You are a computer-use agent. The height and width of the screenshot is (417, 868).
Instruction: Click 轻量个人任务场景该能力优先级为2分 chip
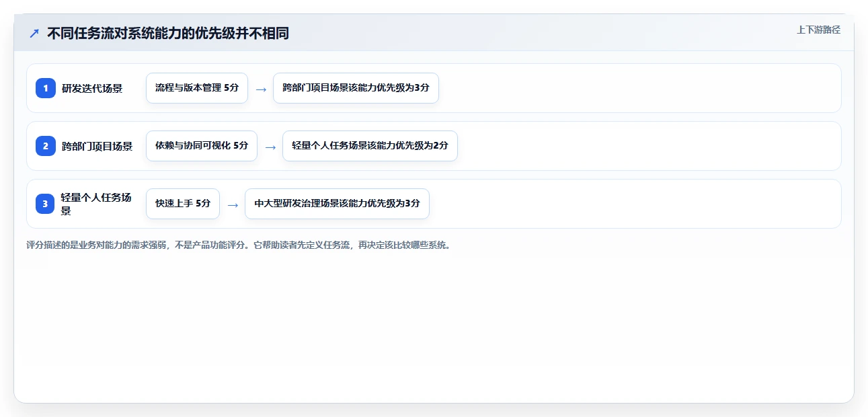370,146
